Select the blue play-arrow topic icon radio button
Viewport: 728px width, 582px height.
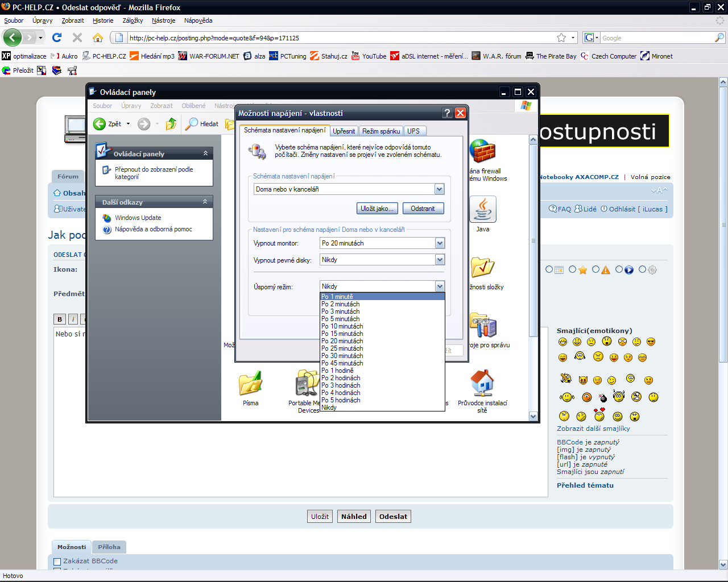(619, 269)
